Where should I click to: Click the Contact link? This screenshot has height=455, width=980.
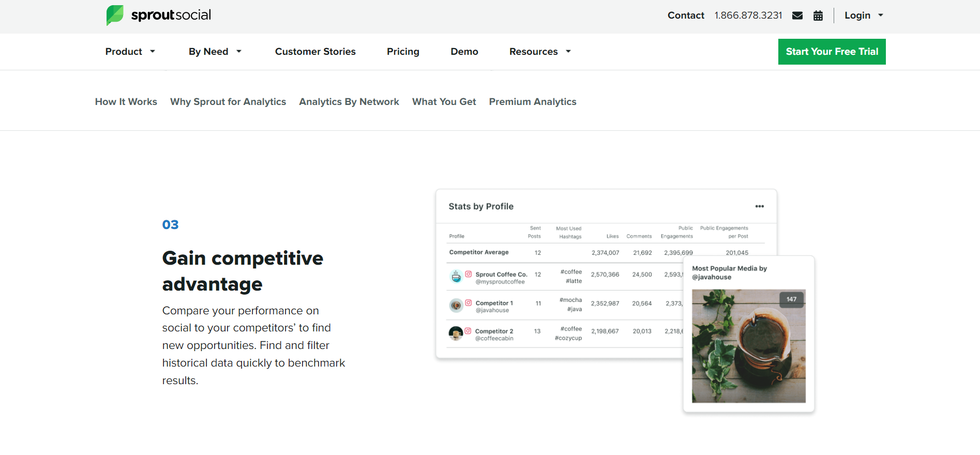pos(686,16)
